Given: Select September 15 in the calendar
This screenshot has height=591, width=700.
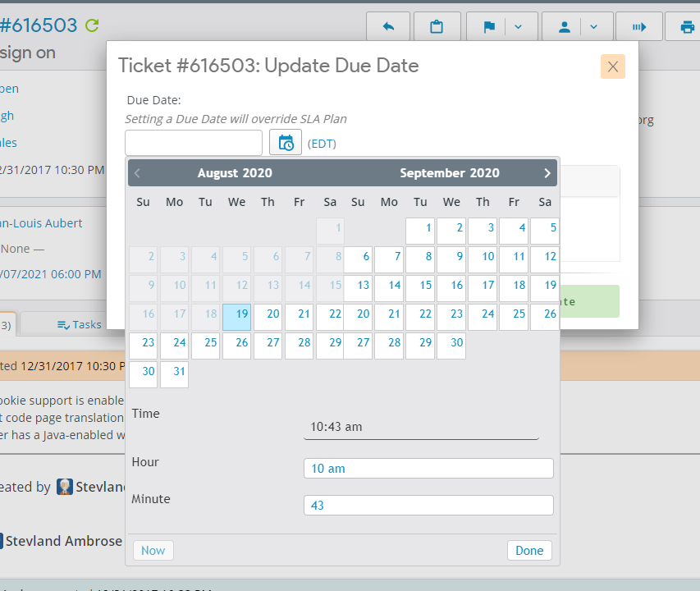Looking at the screenshot, I should 420,286.
